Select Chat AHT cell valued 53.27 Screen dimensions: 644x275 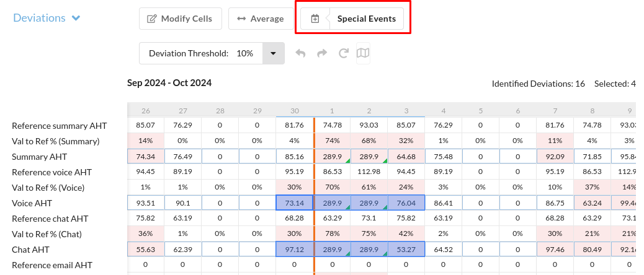pos(406,249)
